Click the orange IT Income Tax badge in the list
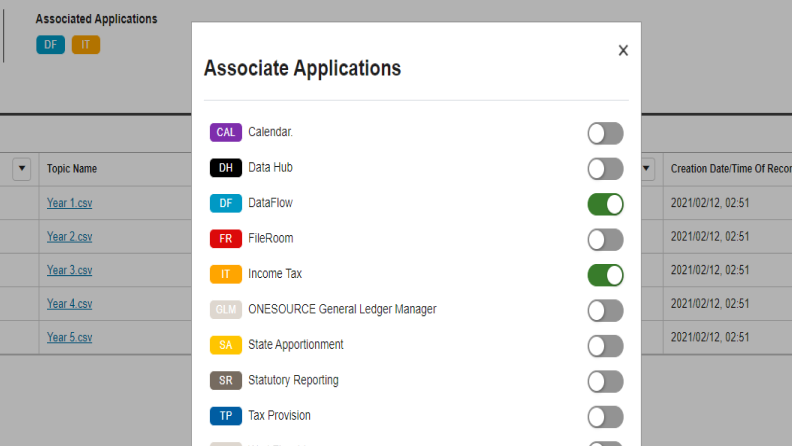Viewport: 792px width, 446px height. point(225,274)
